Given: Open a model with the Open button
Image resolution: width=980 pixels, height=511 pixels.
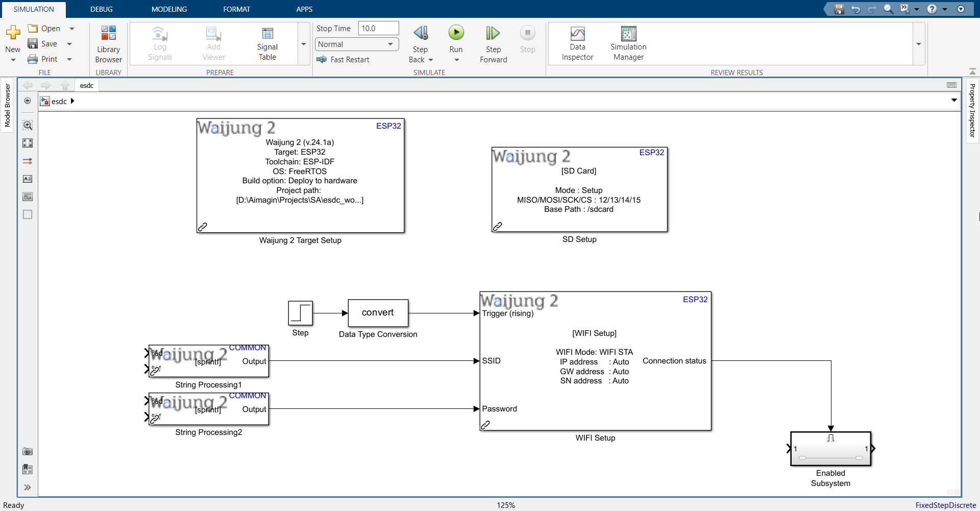Looking at the screenshot, I should [x=44, y=29].
